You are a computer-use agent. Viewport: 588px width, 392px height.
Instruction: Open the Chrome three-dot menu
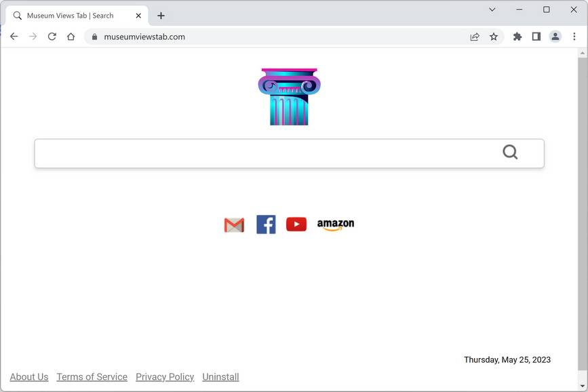tap(574, 37)
